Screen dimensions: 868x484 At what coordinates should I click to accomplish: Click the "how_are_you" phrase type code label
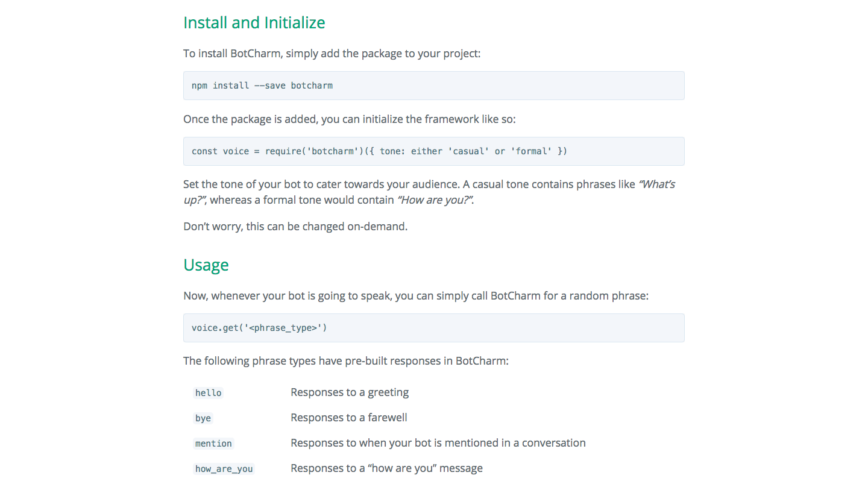pos(224,469)
